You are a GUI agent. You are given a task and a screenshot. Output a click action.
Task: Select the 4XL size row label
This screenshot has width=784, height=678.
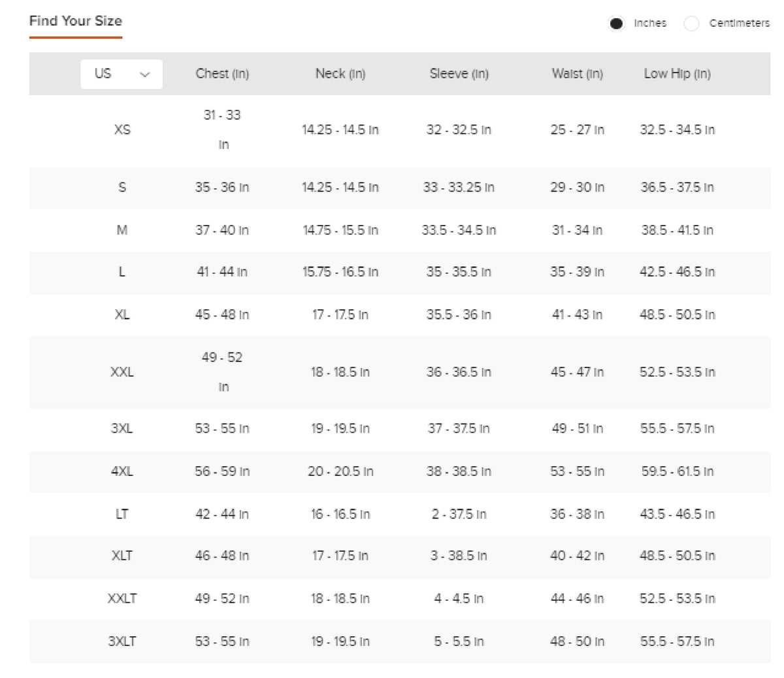pos(122,471)
